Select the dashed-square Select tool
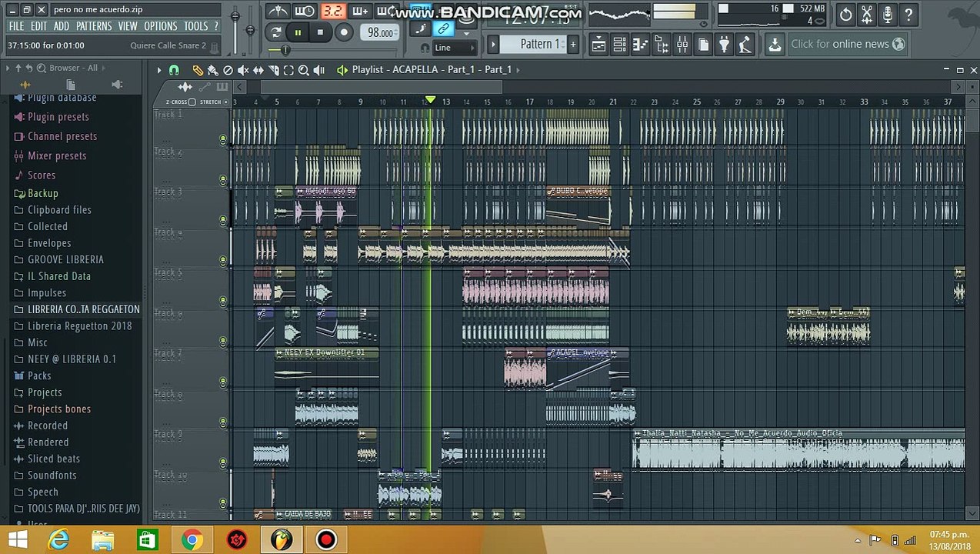 (x=288, y=70)
